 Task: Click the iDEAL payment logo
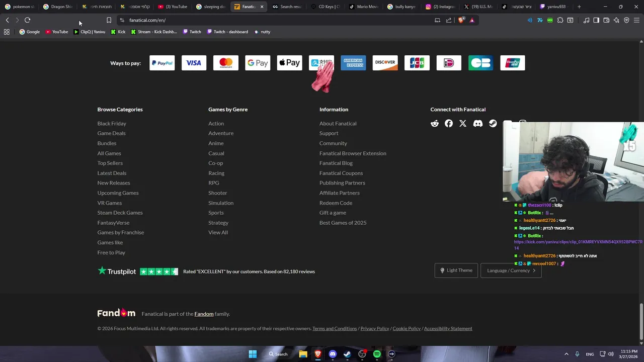coord(449,63)
